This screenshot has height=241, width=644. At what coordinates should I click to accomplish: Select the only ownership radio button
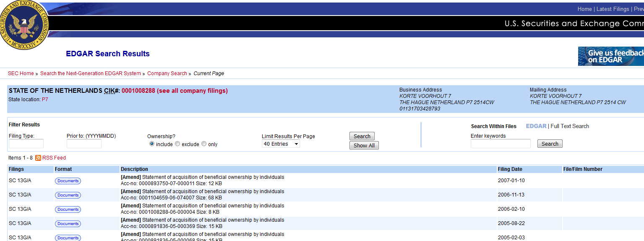[x=204, y=144]
